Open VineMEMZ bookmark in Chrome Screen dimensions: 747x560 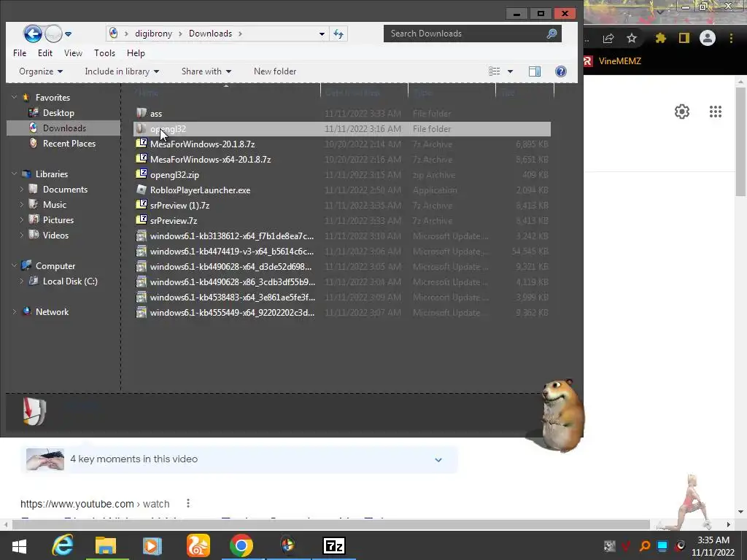point(613,61)
